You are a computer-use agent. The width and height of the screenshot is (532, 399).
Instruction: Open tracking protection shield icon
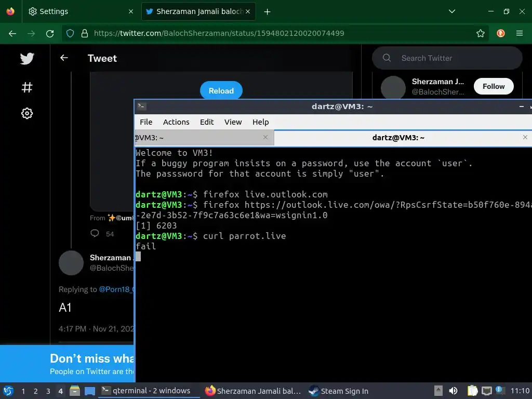pos(70,33)
